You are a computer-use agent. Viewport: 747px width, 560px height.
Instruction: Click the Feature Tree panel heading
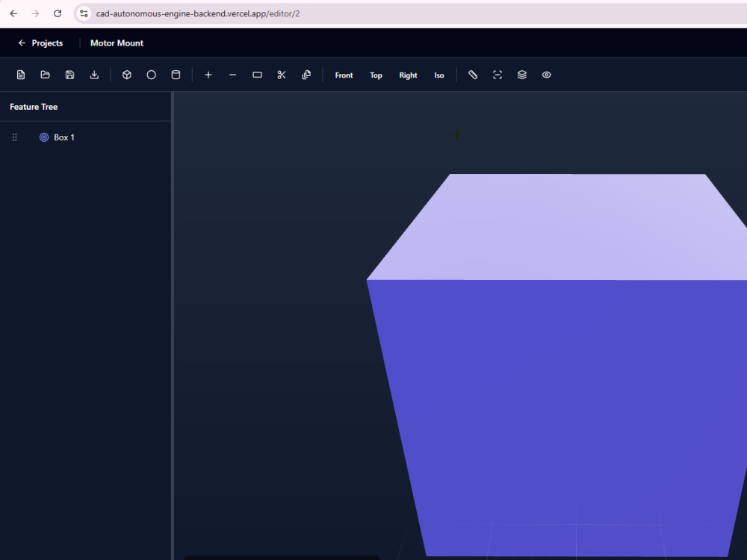(34, 107)
